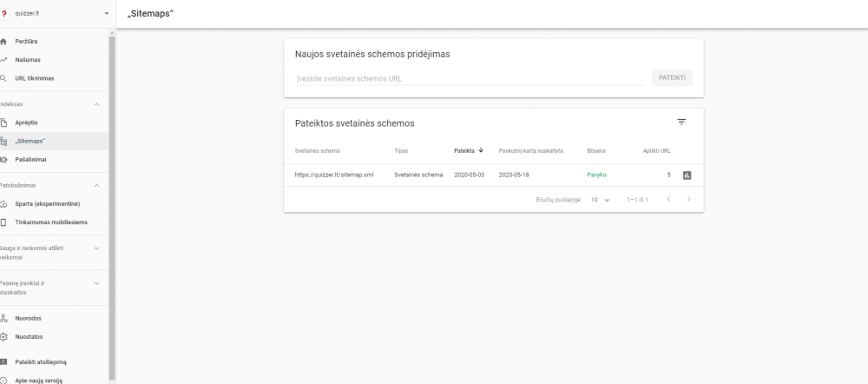Viewport: 868px width, 384px height.
Task: Open Našumas performance page
Action: 28,59
